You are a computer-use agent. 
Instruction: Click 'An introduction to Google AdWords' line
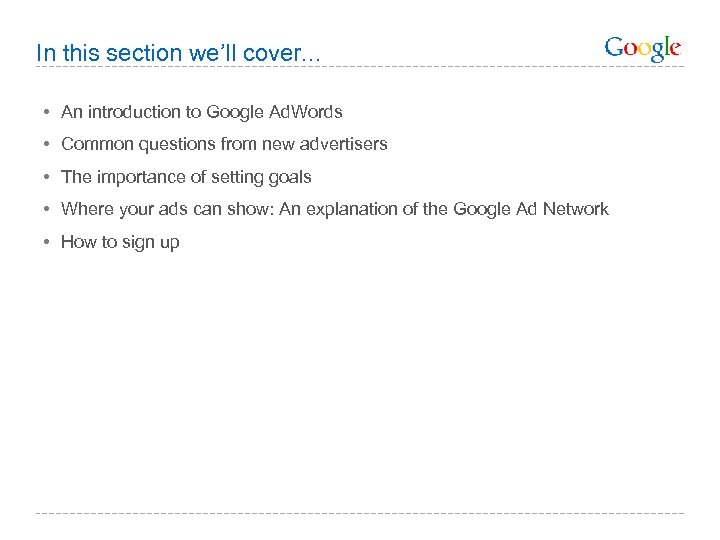click(201, 112)
